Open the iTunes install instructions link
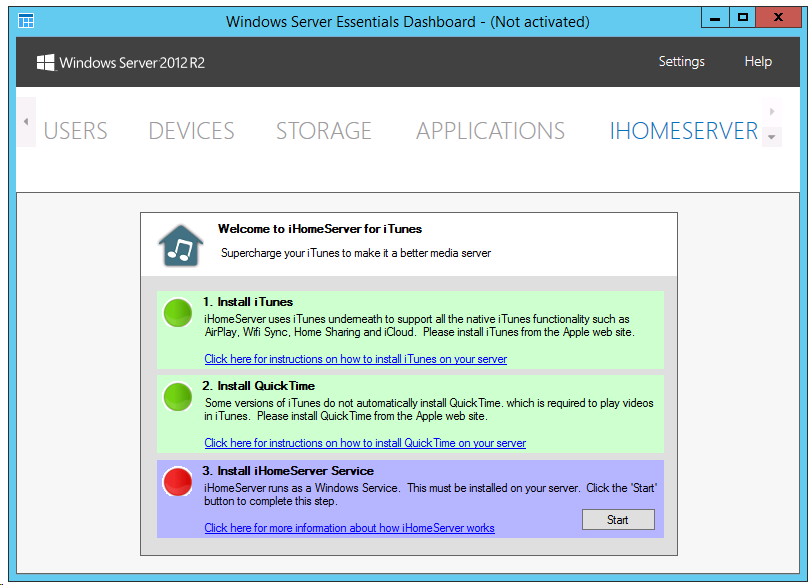This screenshot has height=585, width=809. point(355,359)
